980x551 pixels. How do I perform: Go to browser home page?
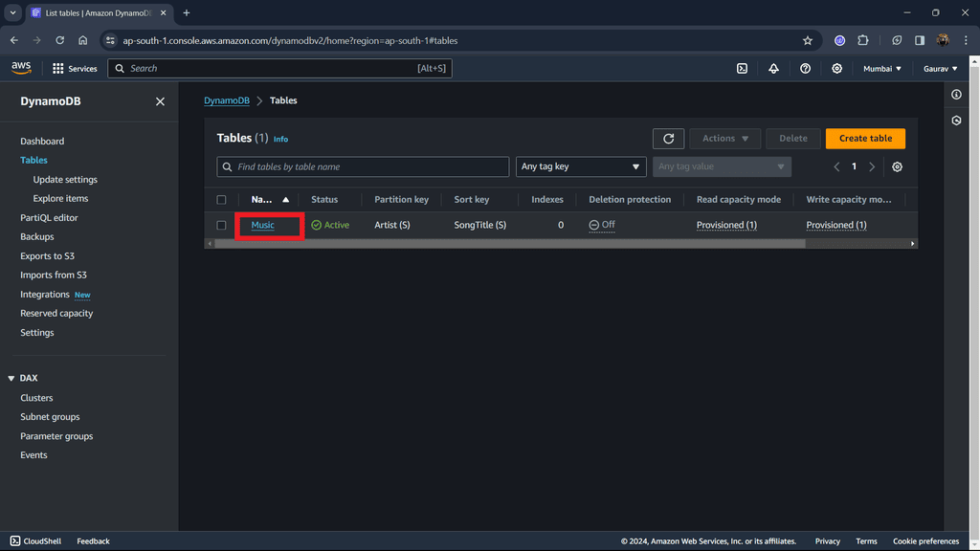pos(83,40)
